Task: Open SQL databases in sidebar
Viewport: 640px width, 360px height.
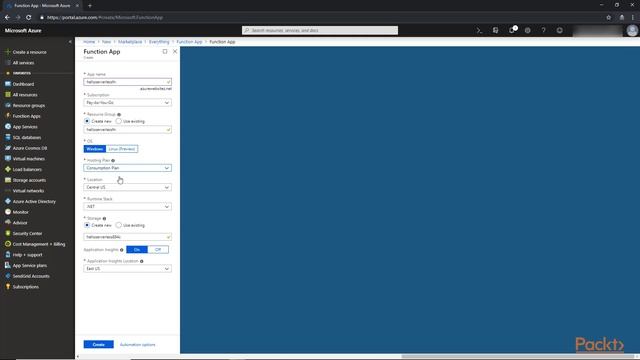Action: pyautogui.click(x=23, y=138)
